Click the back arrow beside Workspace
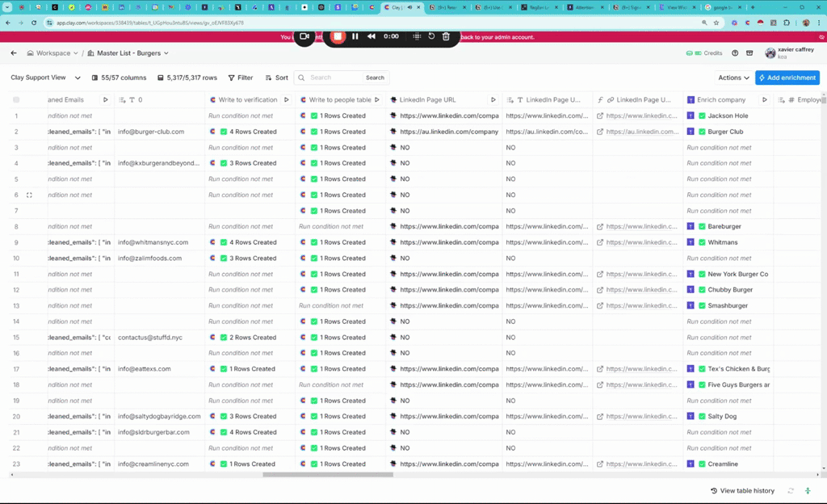Image resolution: width=827 pixels, height=504 pixels. point(14,53)
